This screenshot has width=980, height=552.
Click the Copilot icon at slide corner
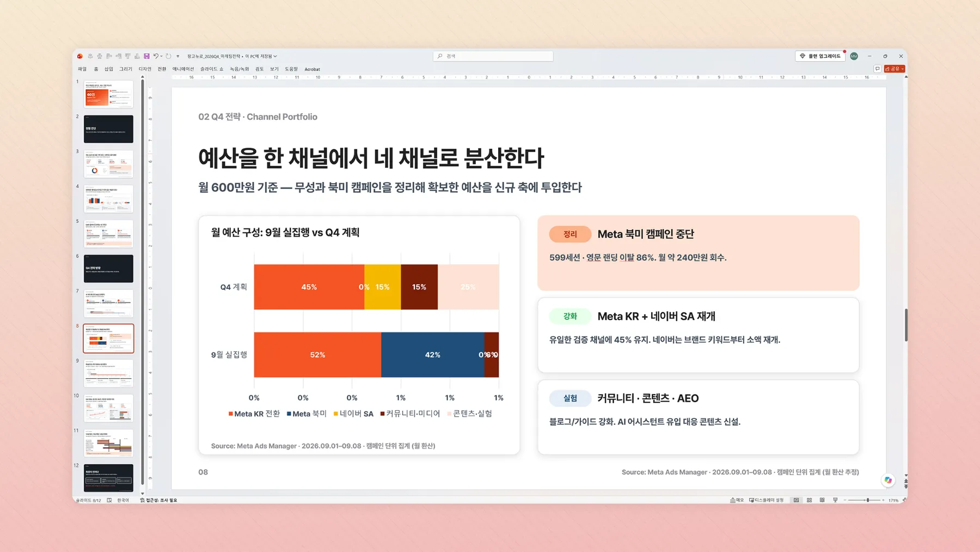click(888, 480)
